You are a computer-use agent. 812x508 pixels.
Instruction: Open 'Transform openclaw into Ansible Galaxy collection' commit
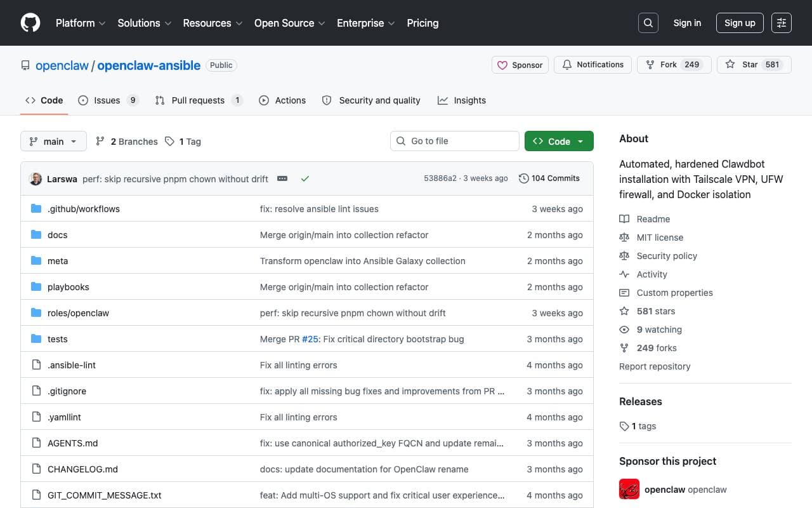363,261
